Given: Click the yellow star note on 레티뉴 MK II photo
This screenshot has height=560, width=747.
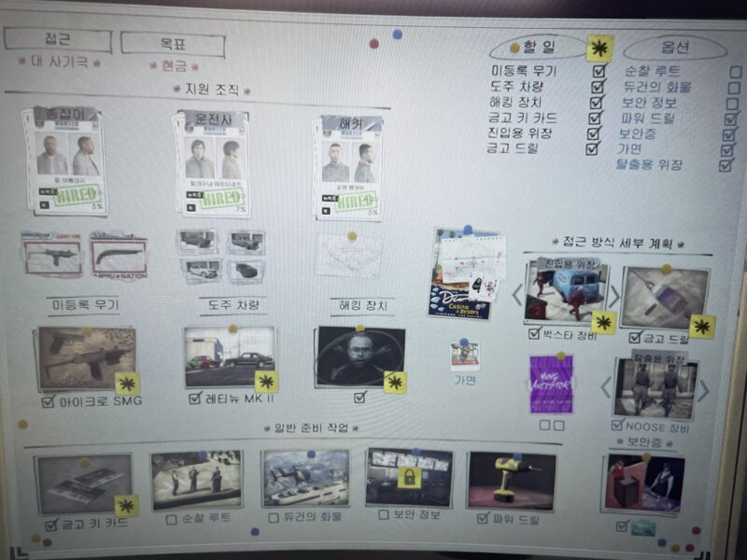Looking at the screenshot, I should tap(267, 382).
